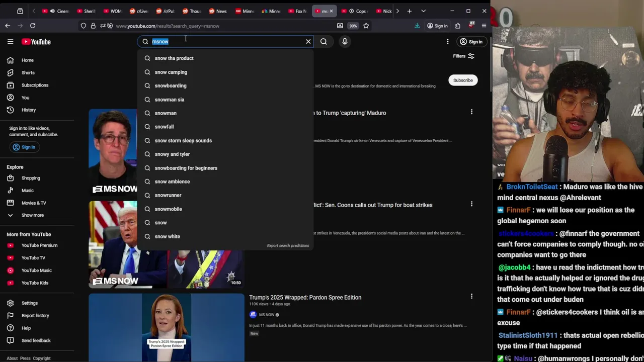Open a new browser tab
The width and height of the screenshot is (644, 362).
pos(410,11)
